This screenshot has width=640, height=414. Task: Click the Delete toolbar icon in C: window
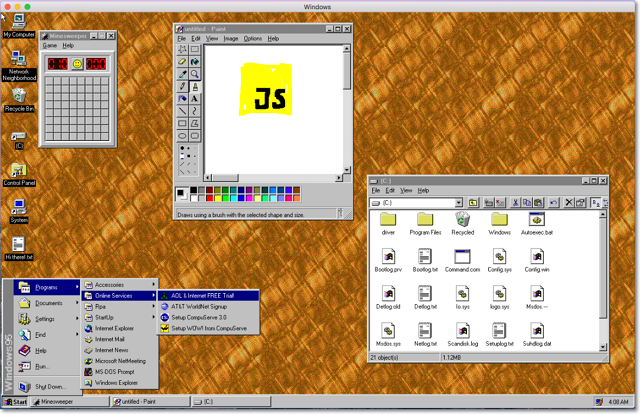pos(568,203)
